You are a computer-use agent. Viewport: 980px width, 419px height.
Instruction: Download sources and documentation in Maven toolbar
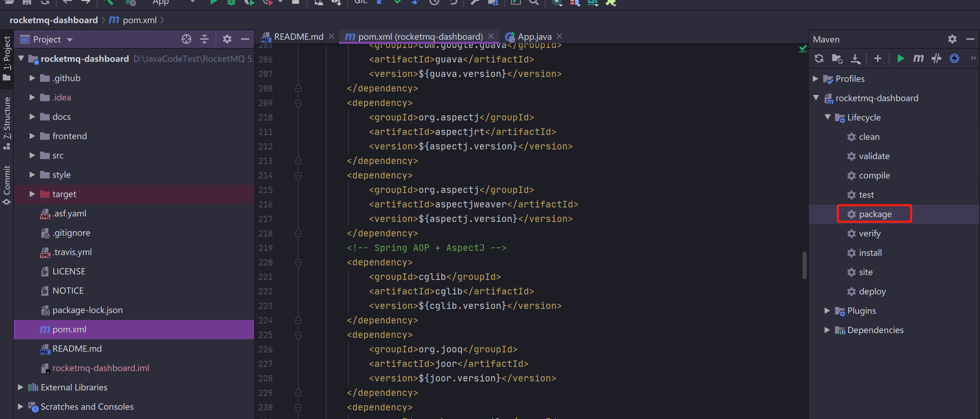coord(855,59)
